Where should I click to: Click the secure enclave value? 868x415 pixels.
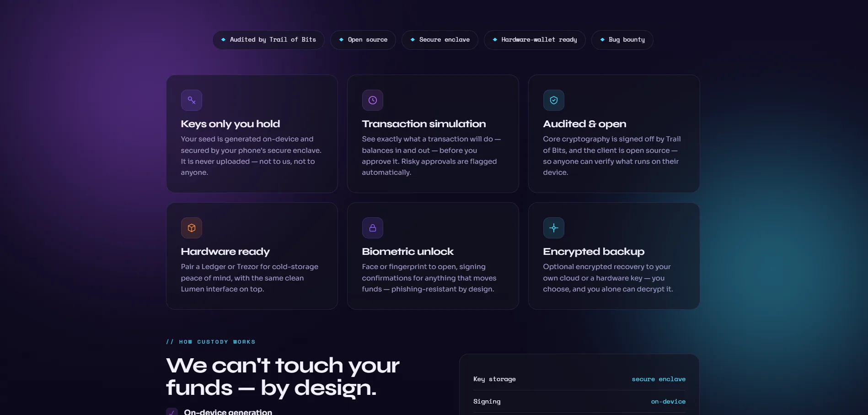[659, 379]
